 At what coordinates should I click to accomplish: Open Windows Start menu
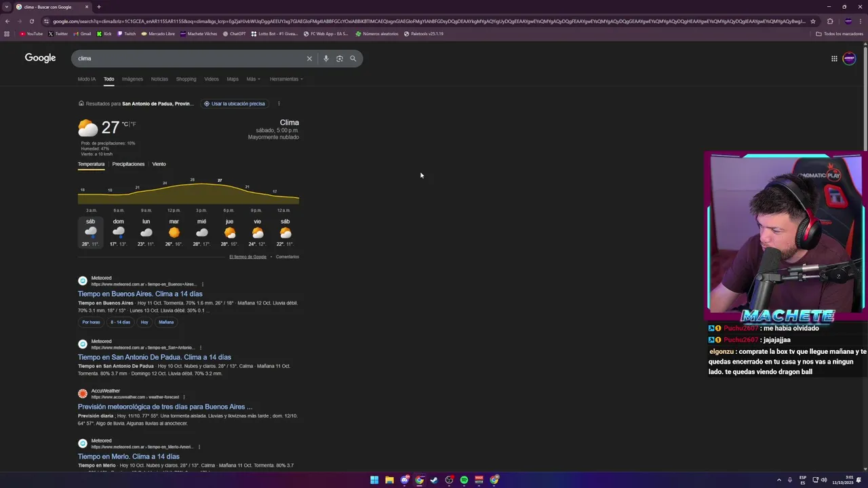(374, 480)
